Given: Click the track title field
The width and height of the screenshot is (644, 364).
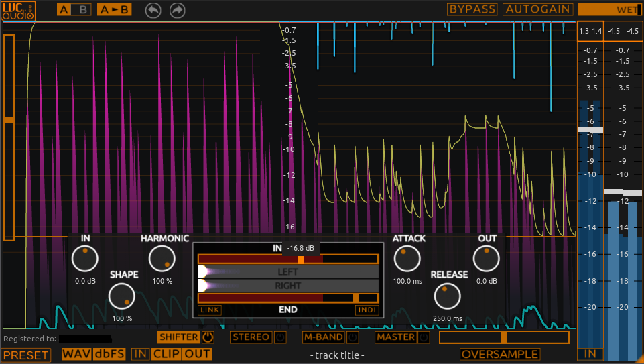Looking at the screenshot, I should click(337, 355).
